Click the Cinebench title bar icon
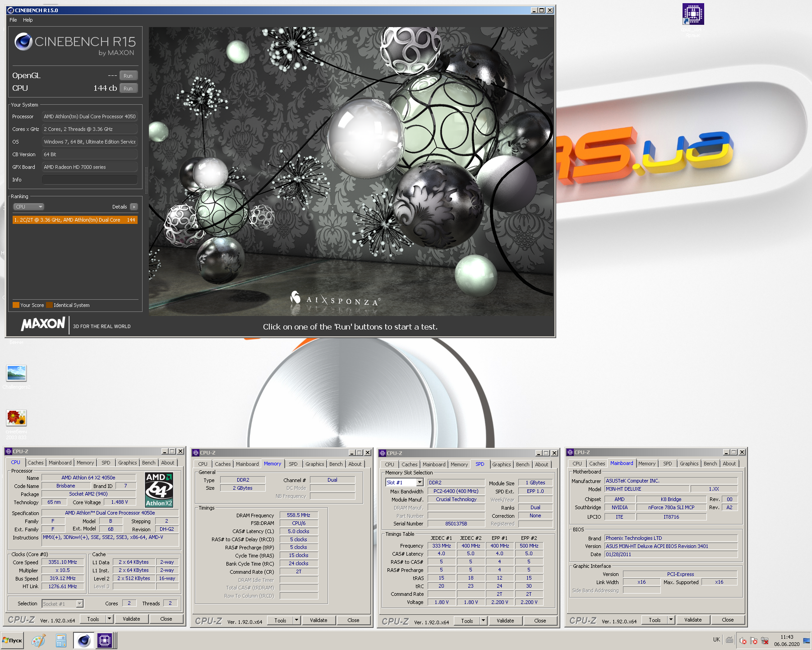812x650 pixels. [x=11, y=10]
